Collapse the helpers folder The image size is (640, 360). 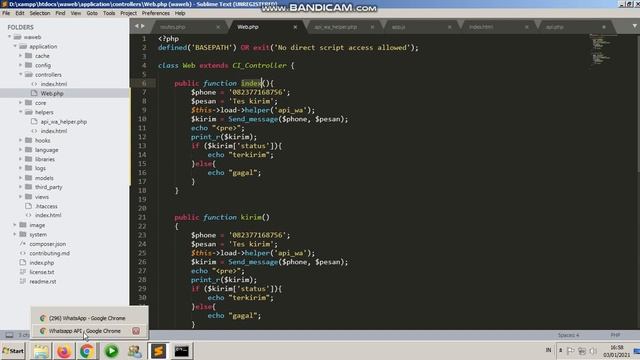[x=20, y=112]
